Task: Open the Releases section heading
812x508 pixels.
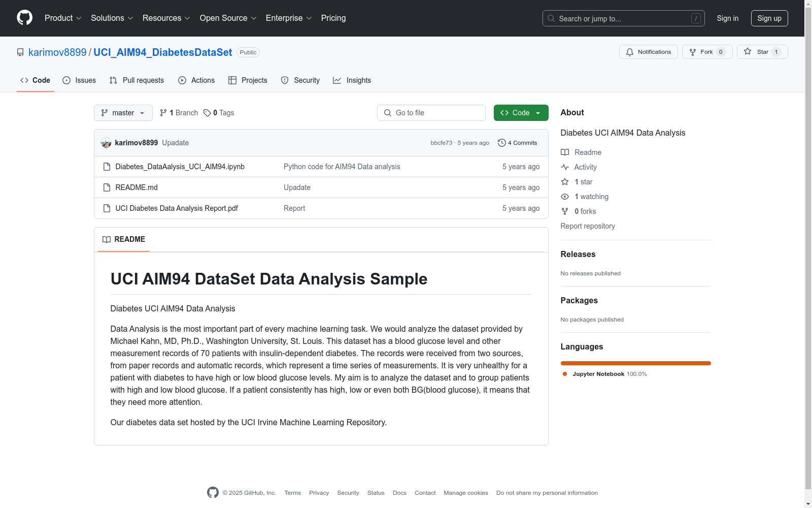Action: (x=578, y=254)
